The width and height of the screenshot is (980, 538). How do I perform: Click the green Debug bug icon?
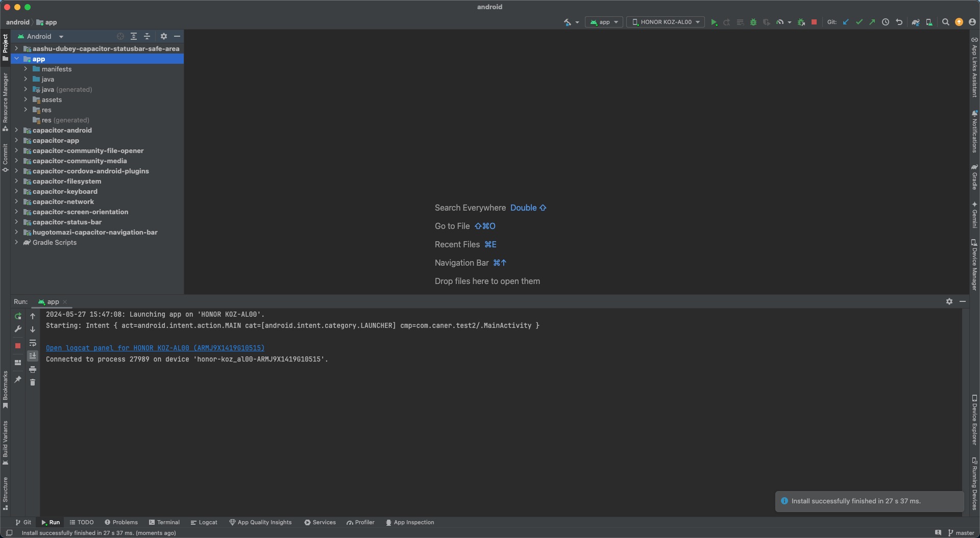753,22
